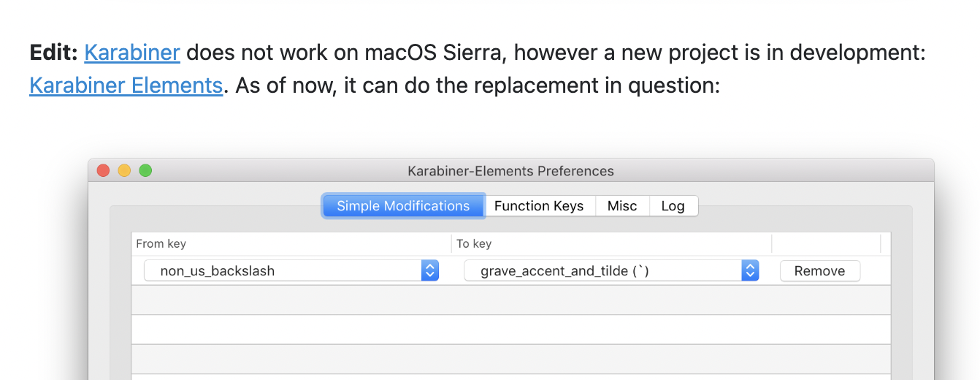Switch to the Simple Modifications tab

click(403, 206)
